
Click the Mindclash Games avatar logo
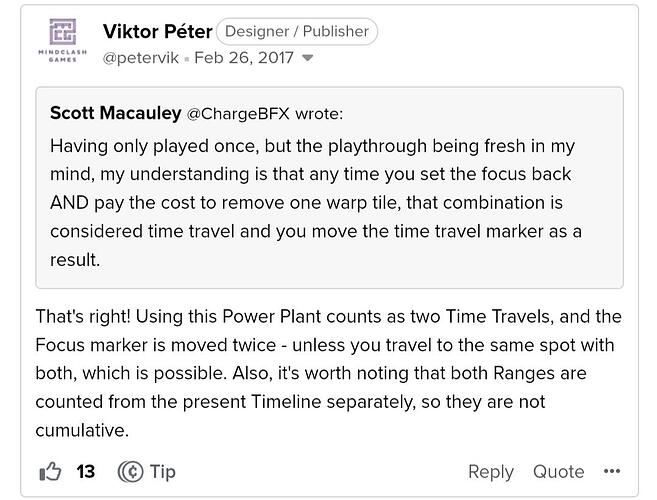pos(62,40)
